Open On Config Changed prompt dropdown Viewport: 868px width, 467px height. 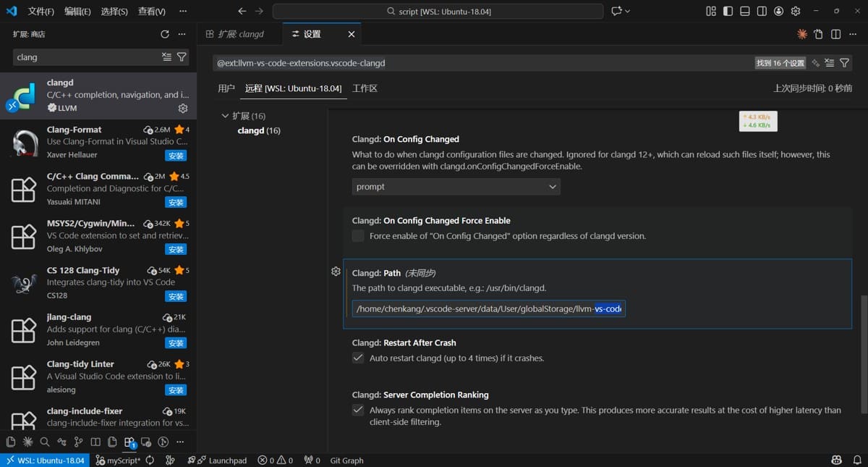(456, 187)
